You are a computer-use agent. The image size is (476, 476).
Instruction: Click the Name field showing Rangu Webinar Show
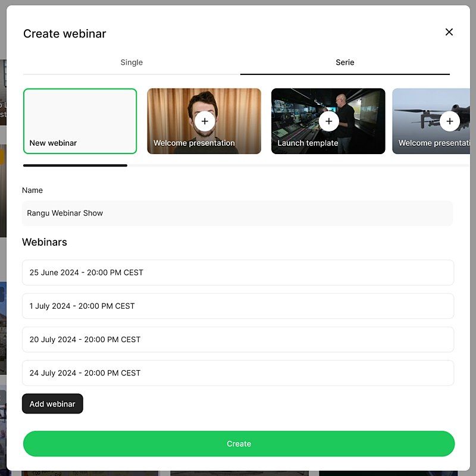238,213
